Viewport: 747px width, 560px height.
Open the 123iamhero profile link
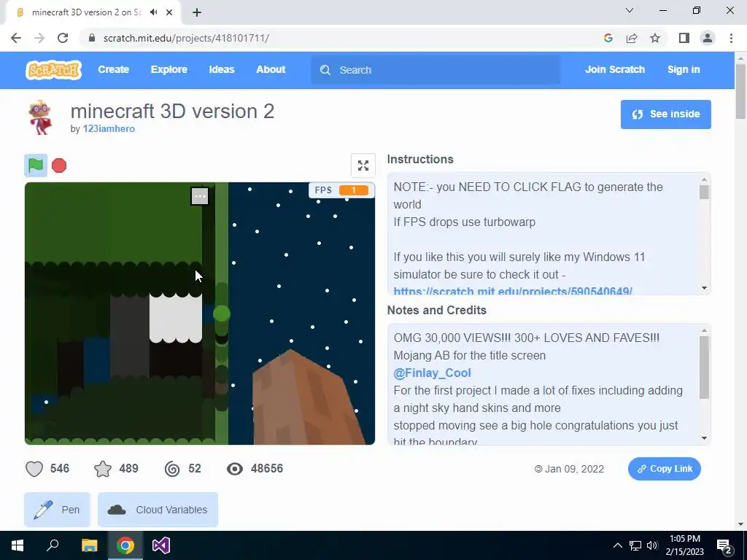[x=109, y=128]
